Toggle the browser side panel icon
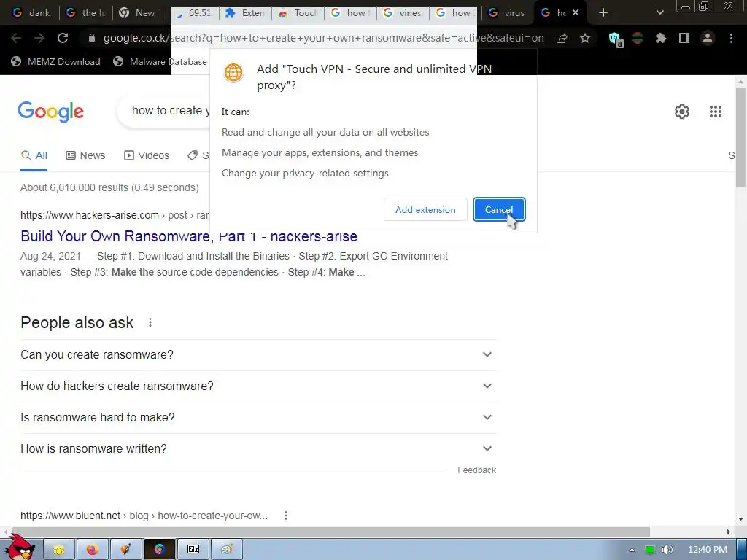747x560 pixels. tap(684, 38)
